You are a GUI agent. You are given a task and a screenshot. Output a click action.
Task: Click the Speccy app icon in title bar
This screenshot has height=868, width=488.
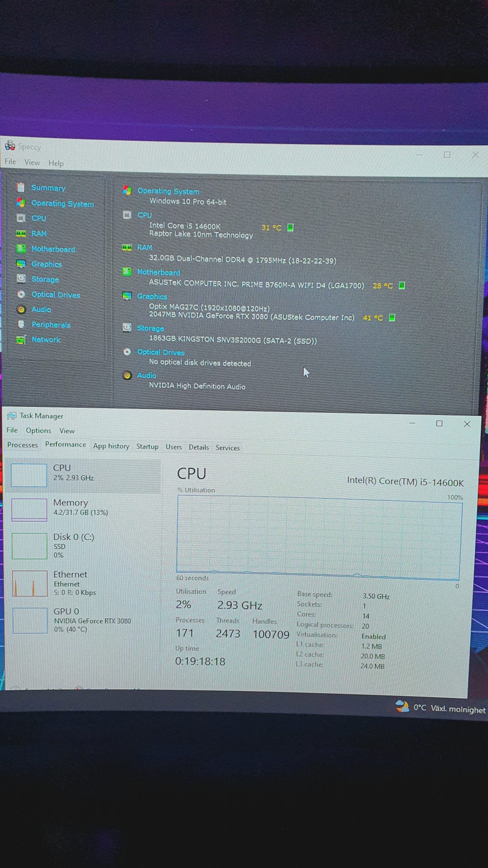[10, 145]
